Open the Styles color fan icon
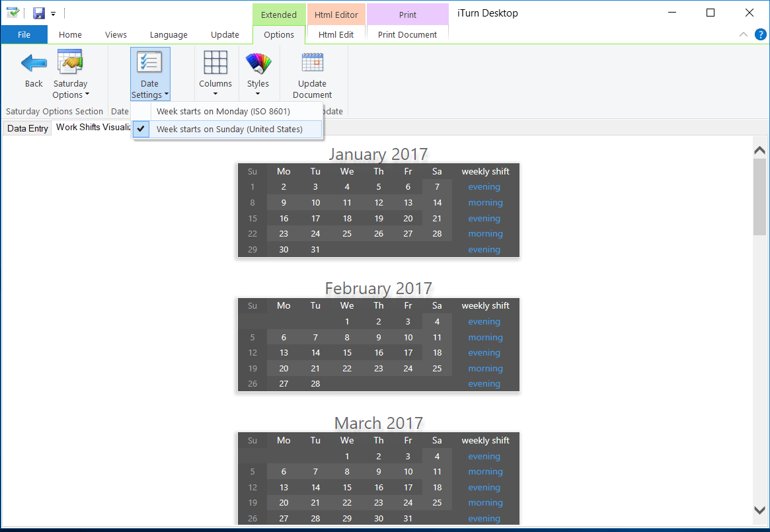 (x=258, y=63)
